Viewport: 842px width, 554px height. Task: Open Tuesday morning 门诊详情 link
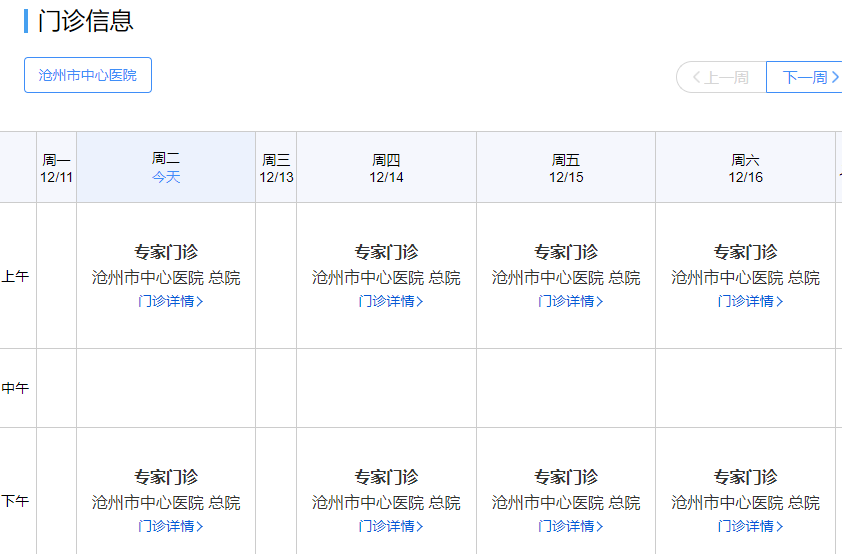[x=170, y=301]
